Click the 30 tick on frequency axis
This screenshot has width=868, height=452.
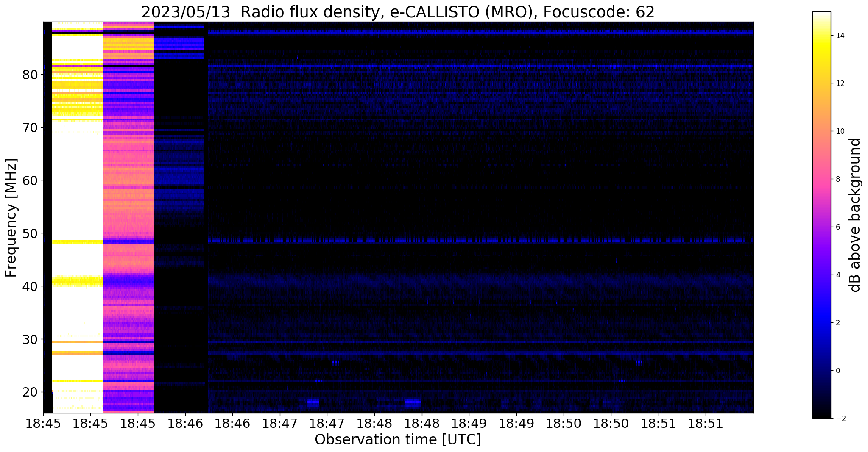30,339
